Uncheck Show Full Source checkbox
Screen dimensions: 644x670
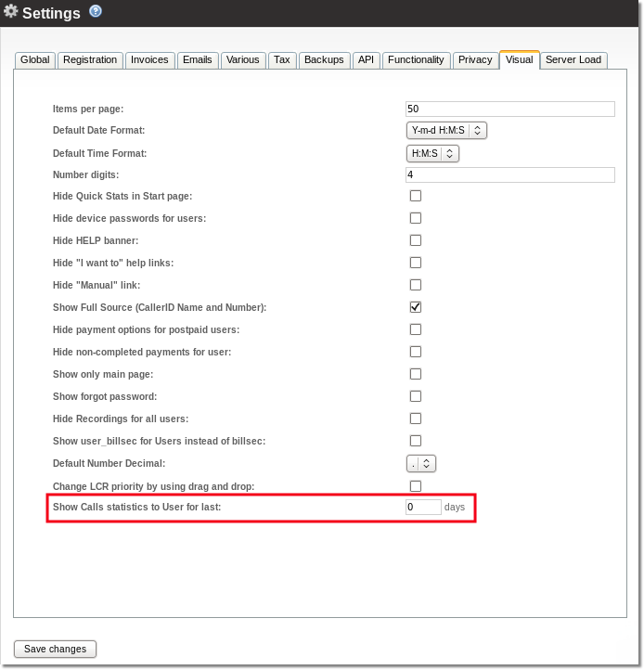[416, 307]
